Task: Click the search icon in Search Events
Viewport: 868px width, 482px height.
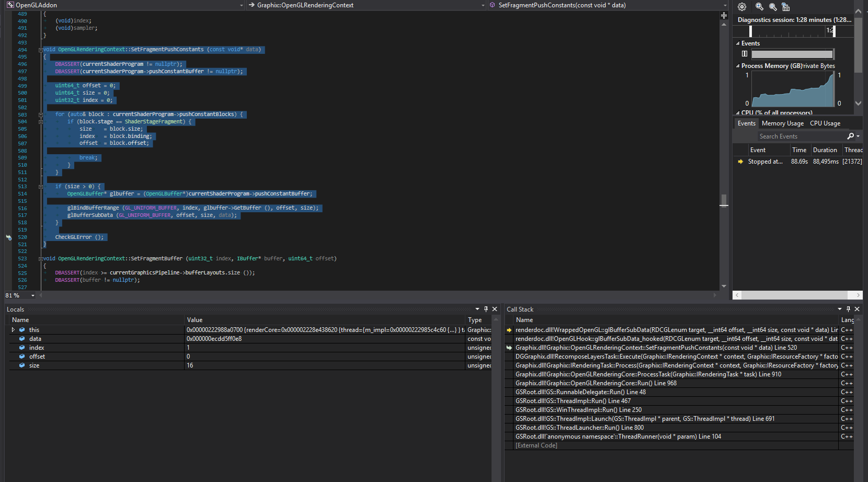Action: [851, 136]
